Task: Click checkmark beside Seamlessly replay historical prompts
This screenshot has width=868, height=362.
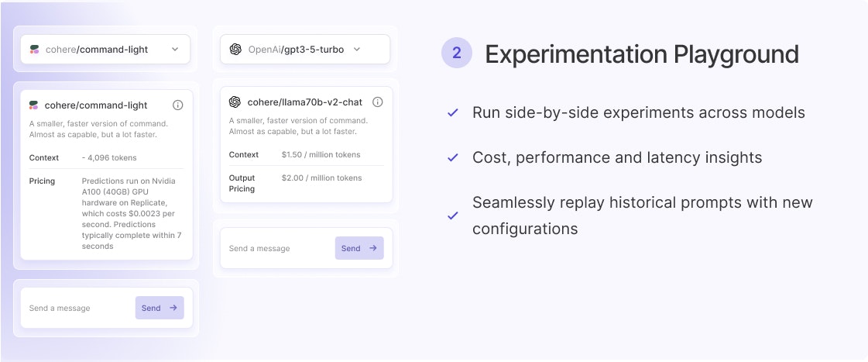Action: tap(453, 215)
